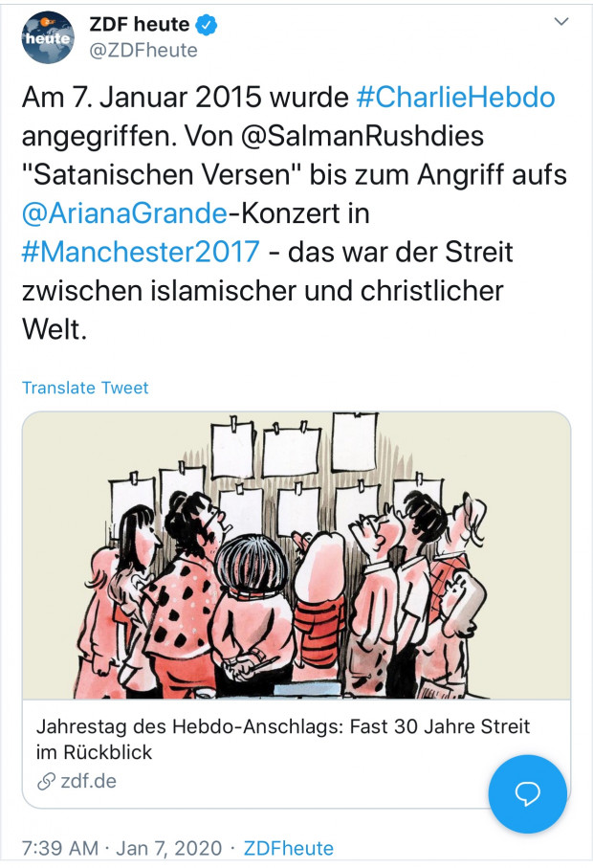
Task: Open the #Manchester2017 hashtag
Action: 141,253
